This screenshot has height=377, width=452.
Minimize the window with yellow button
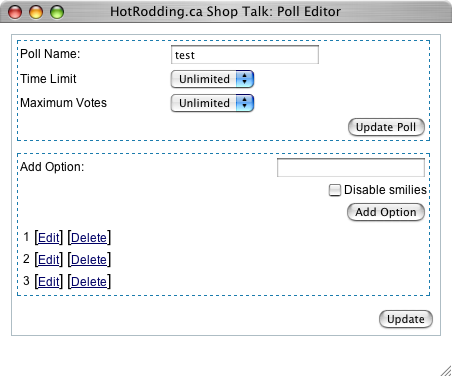pyautogui.click(x=36, y=12)
